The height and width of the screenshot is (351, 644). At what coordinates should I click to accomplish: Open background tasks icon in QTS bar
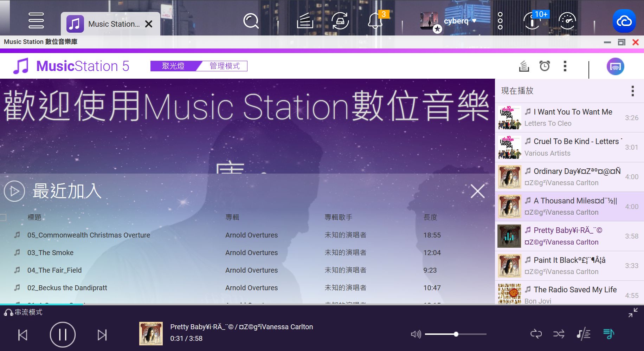305,21
